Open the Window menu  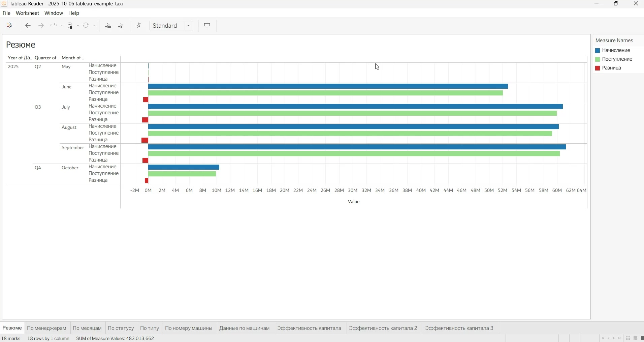54,13
